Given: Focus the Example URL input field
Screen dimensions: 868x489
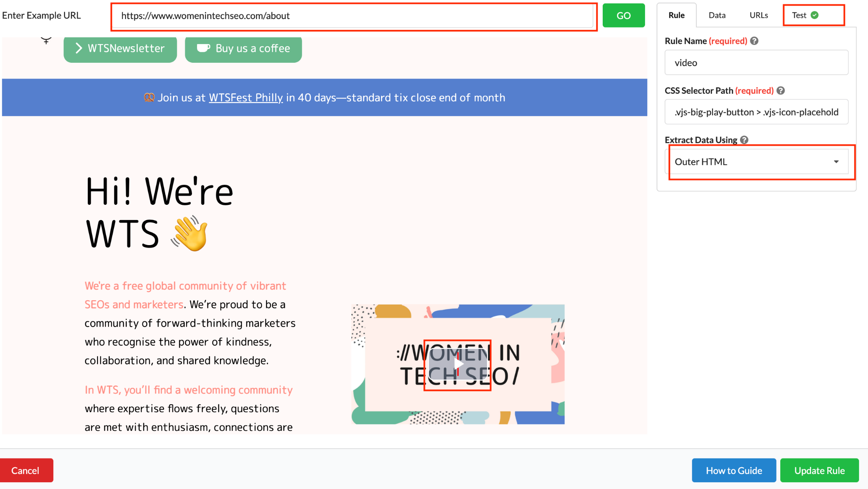Looking at the screenshot, I should click(x=353, y=16).
